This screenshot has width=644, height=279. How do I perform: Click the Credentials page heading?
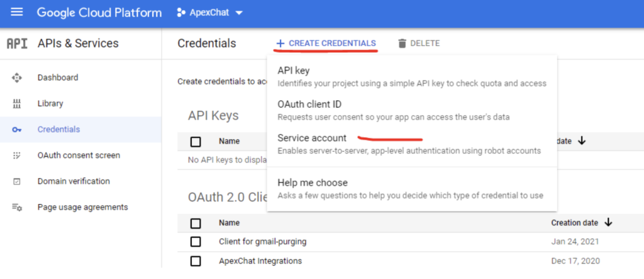click(206, 43)
